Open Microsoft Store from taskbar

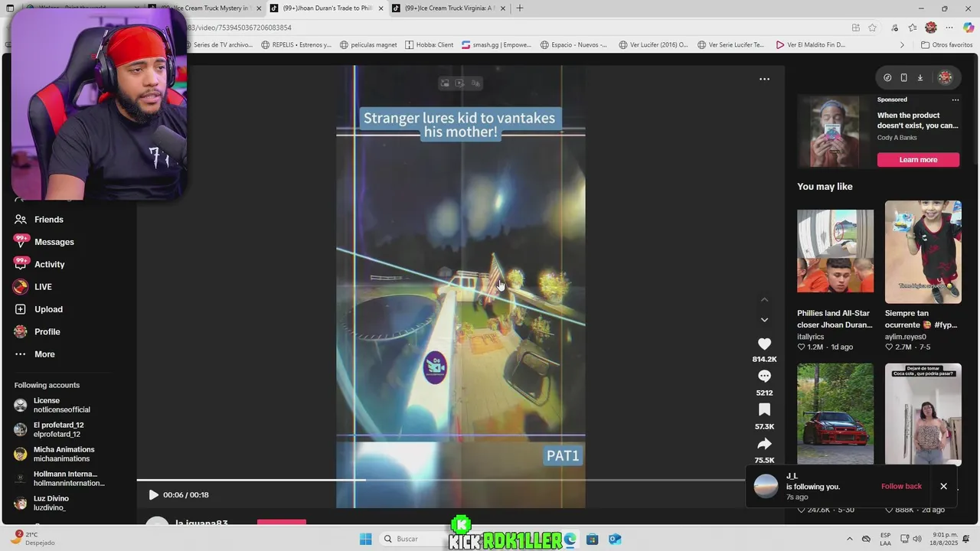[592, 539]
